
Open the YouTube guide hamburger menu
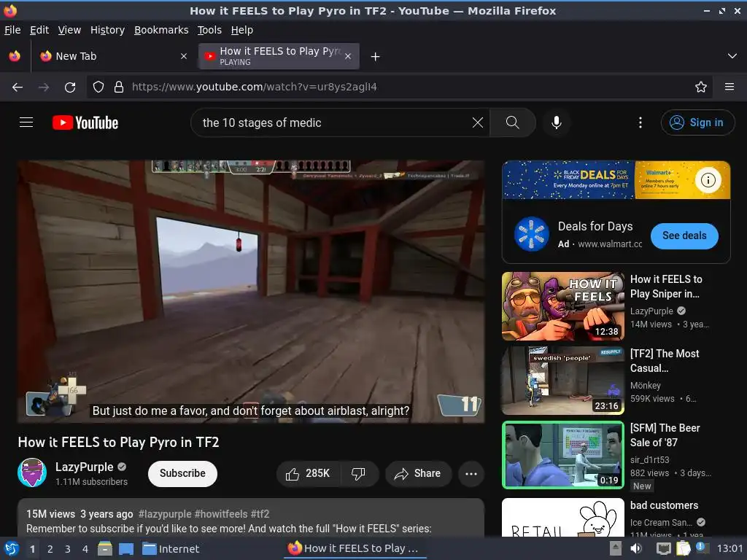[26, 122]
